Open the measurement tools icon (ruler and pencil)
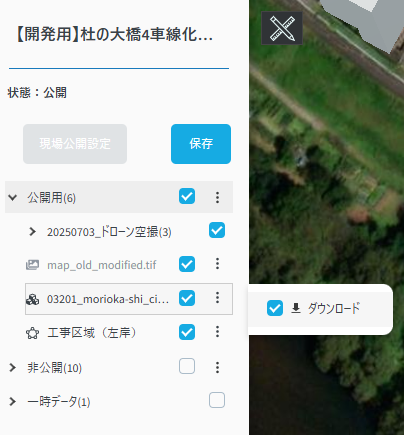Screen dimensions: 404x435 point(282,28)
